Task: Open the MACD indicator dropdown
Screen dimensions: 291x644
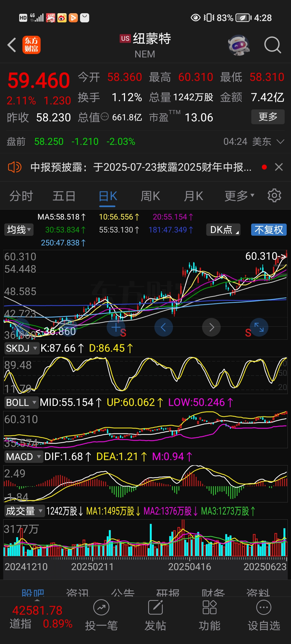Action: [x=23, y=457]
